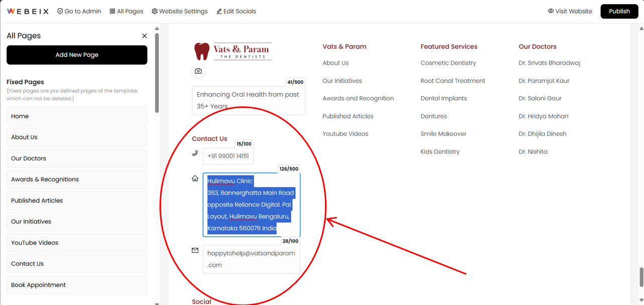Click Published Articles link in the footer column
This screenshot has height=305, width=644.
click(348, 116)
